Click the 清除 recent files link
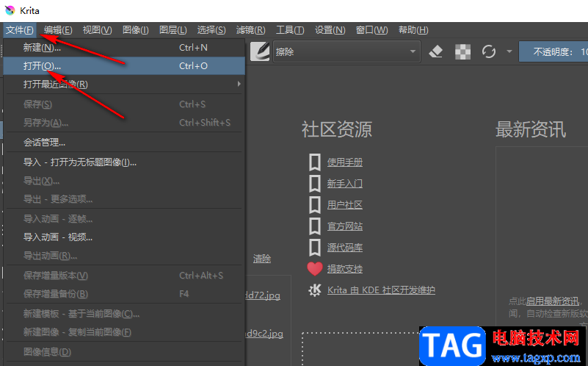The image size is (588, 366). click(x=262, y=259)
